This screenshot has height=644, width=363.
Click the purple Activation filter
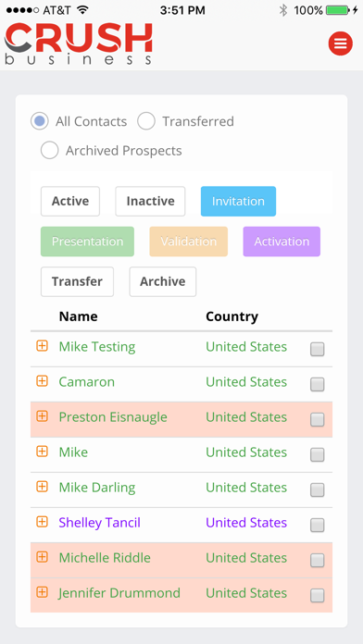click(x=282, y=241)
